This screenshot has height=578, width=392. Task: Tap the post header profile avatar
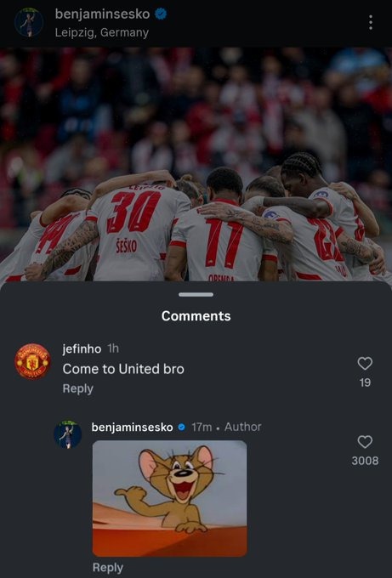pos(29,22)
